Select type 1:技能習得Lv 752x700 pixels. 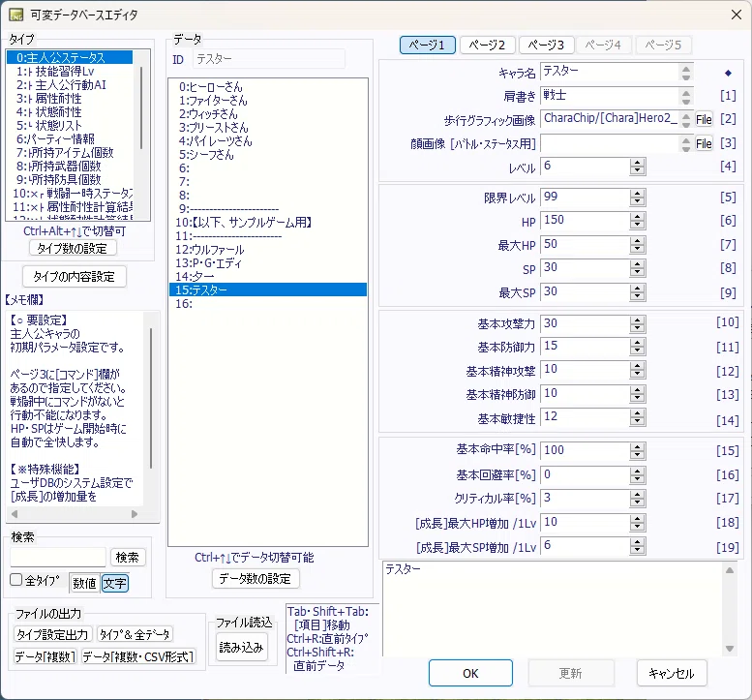click(x=70, y=72)
